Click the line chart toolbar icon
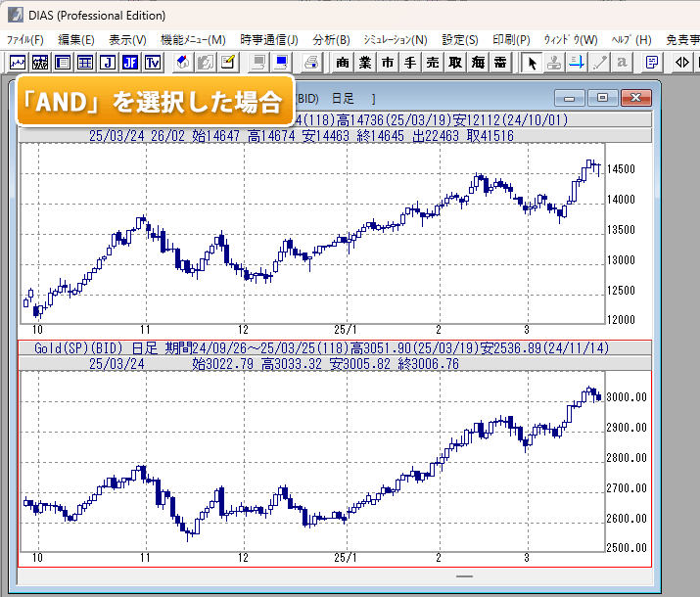 click(18, 63)
